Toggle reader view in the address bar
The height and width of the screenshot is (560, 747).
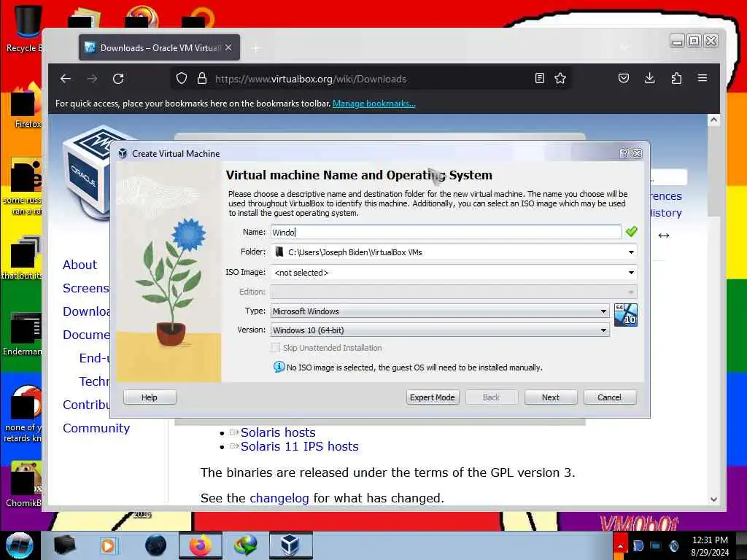tap(539, 79)
